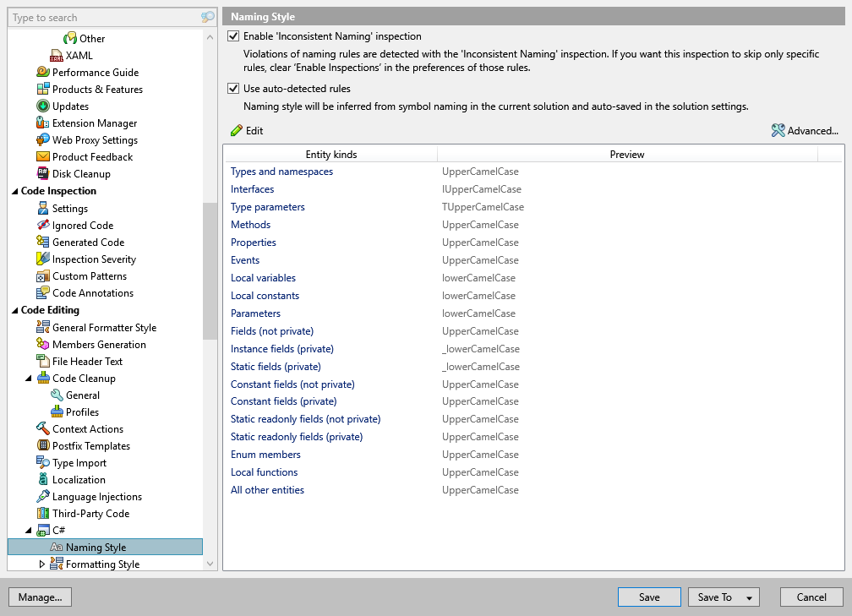Disable 'Enable Inconsistent Naming inspection' checkbox
The image size is (852, 616).
coord(232,35)
